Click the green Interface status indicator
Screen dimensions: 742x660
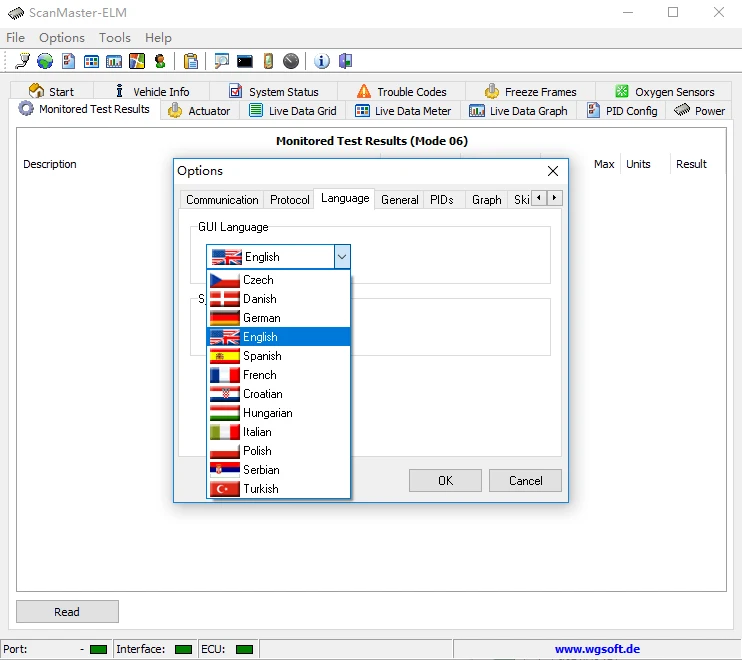183,649
